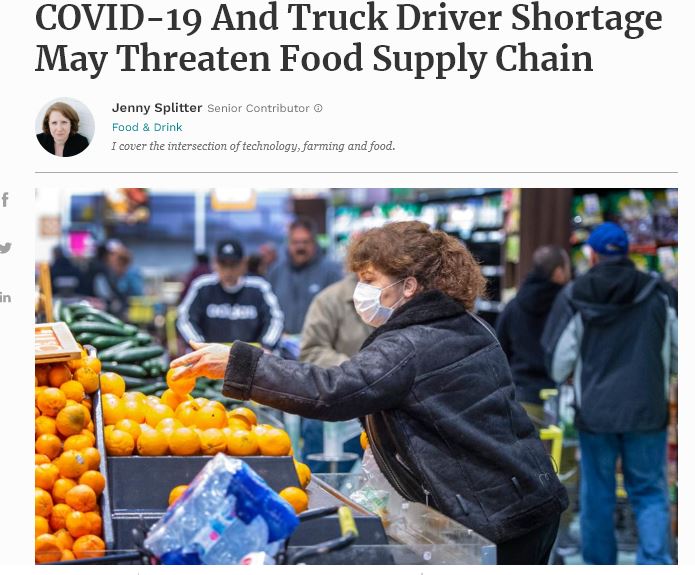Click the Senior Contributor label
This screenshot has width=695, height=575.
[x=258, y=108]
